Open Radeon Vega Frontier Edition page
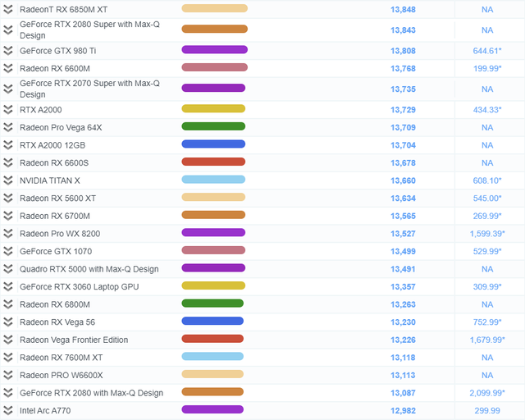This screenshot has height=420, width=525. pos(74,340)
